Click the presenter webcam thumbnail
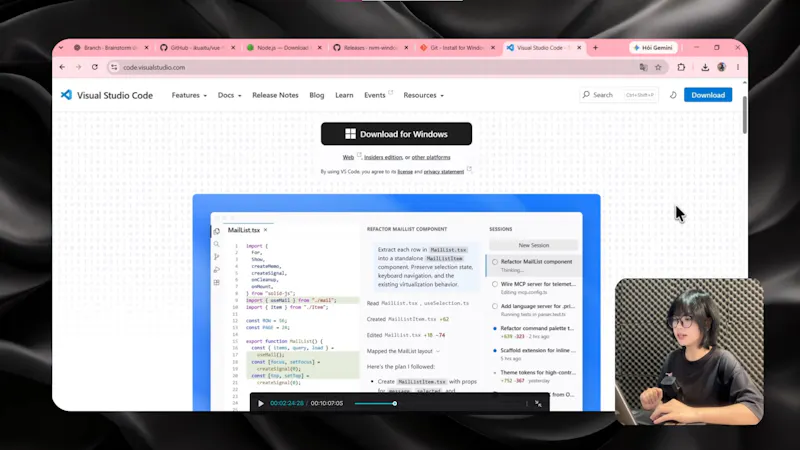The height and width of the screenshot is (450, 800). click(x=689, y=352)
